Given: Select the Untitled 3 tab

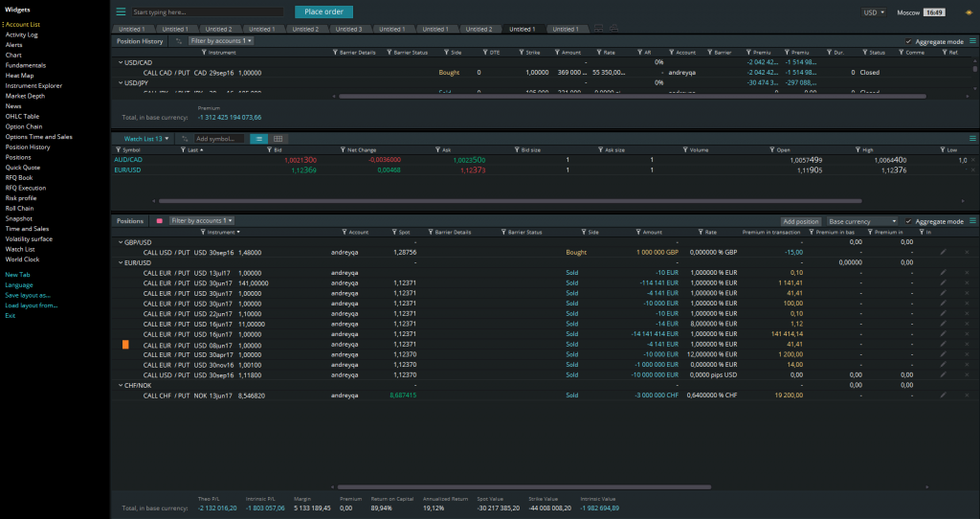Looking at the screenshot, I should pos(348,29).
